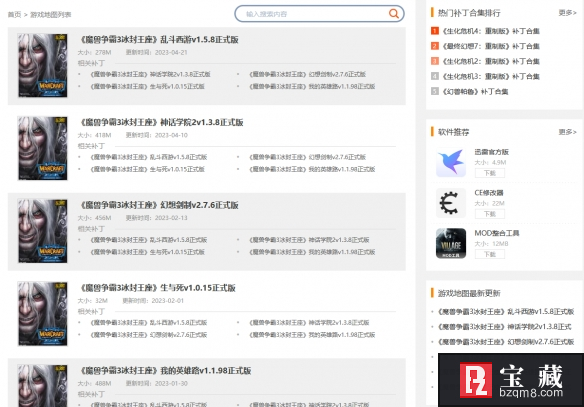Select the 大小: 4.9M text under 迅雷官方版

pyautogui.click(x=490, y=162)
